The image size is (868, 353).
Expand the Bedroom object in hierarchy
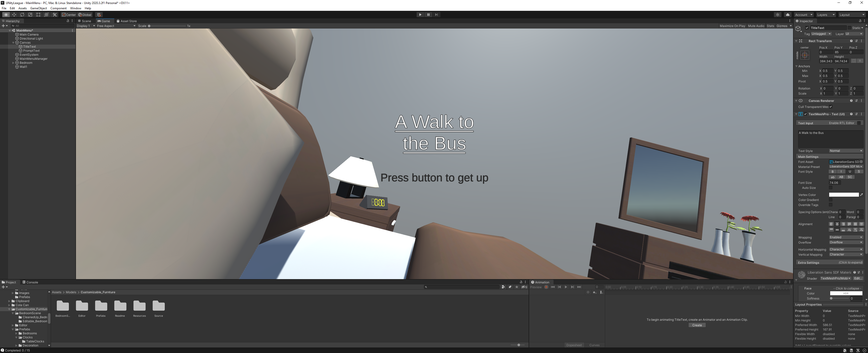pos(13,63)
